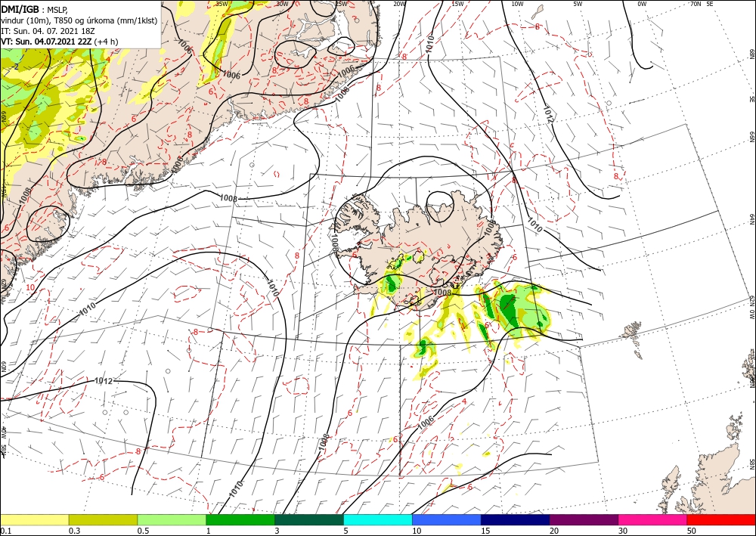Image resolution: width=756 pixels, height=536 pixels.
Task: Pick the dark teal 3–5 legend band
Action: coord(309,519)
